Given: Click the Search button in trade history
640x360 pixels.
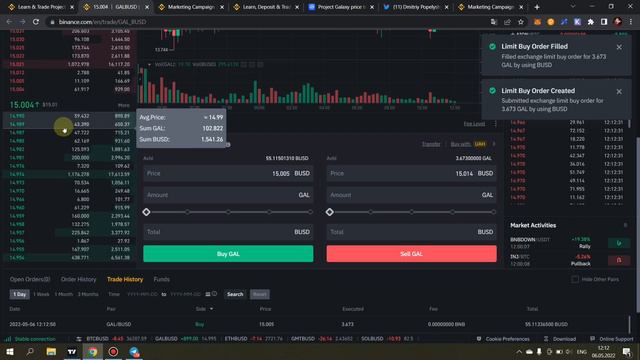Looking at the screenshot, I should click(235, 294).
